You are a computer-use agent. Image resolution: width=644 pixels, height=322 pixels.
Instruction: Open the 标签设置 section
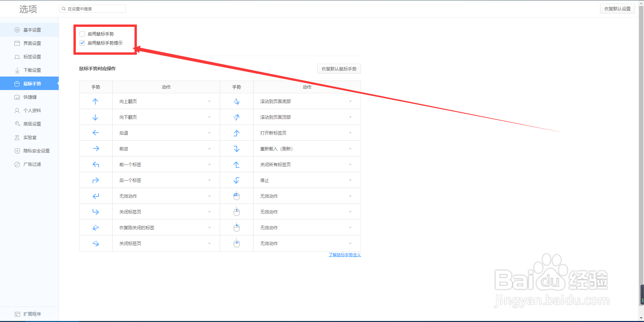point(29,57)
